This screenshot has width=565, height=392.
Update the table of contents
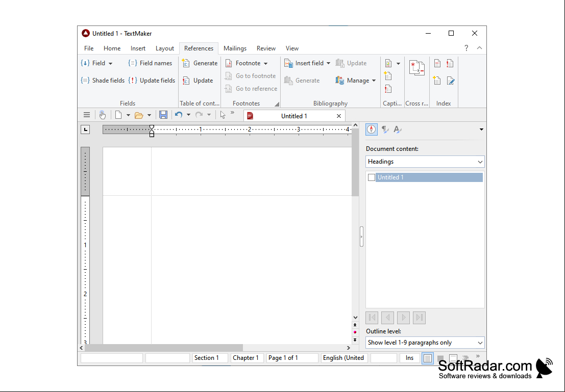pos(198,80)
